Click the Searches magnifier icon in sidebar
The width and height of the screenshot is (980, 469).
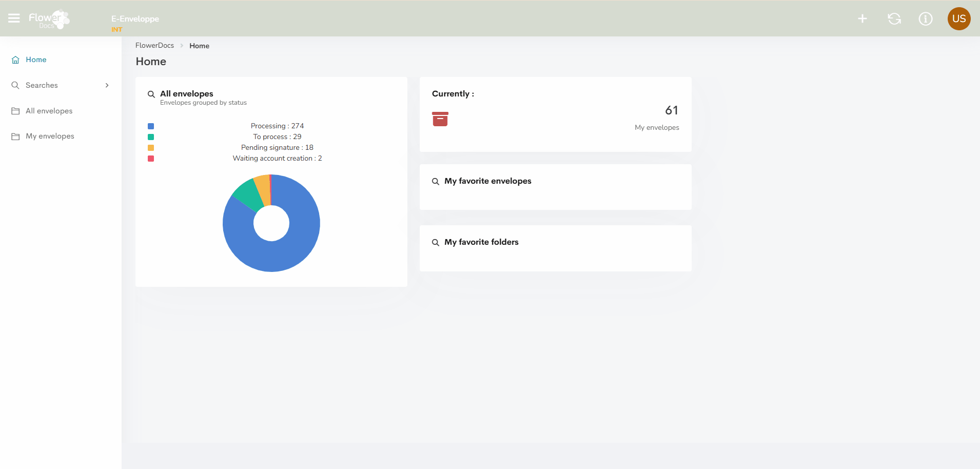[15, 85]
